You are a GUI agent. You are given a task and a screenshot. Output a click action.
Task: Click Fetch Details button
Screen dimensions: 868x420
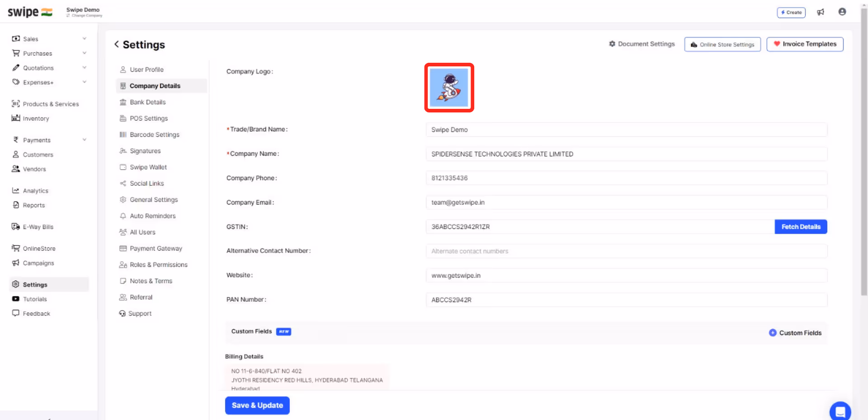click(x=801, y=227)
